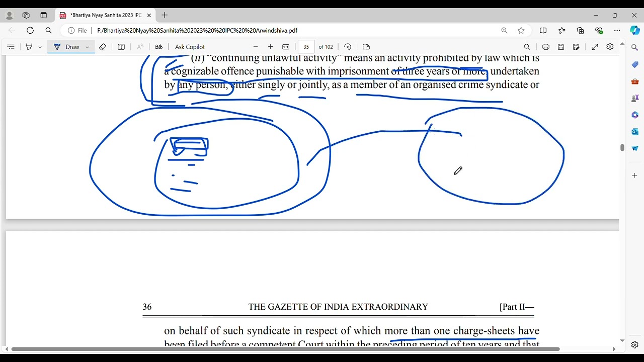Click the Save as icon
Viewport: 644px width, 362px height.
[x=576, y=47]
